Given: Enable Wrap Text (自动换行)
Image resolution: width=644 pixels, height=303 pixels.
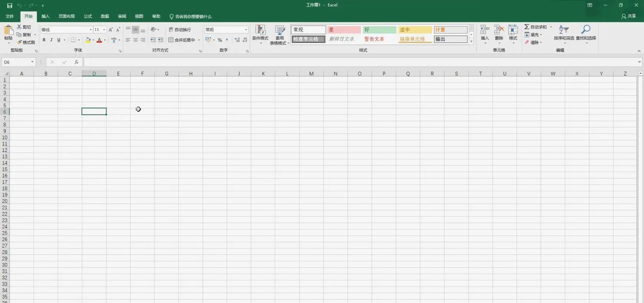Looking at the screenshot, I should [x=180, y=29].
